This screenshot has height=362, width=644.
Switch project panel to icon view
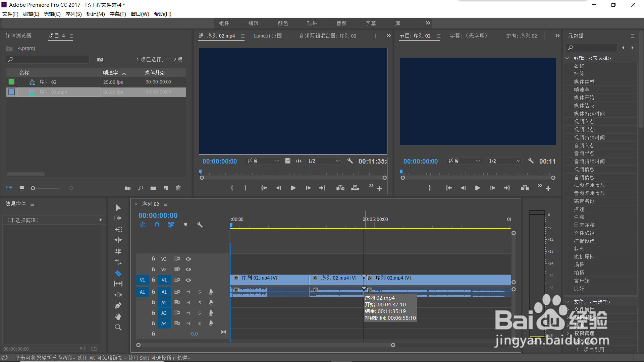coord(22,188)
